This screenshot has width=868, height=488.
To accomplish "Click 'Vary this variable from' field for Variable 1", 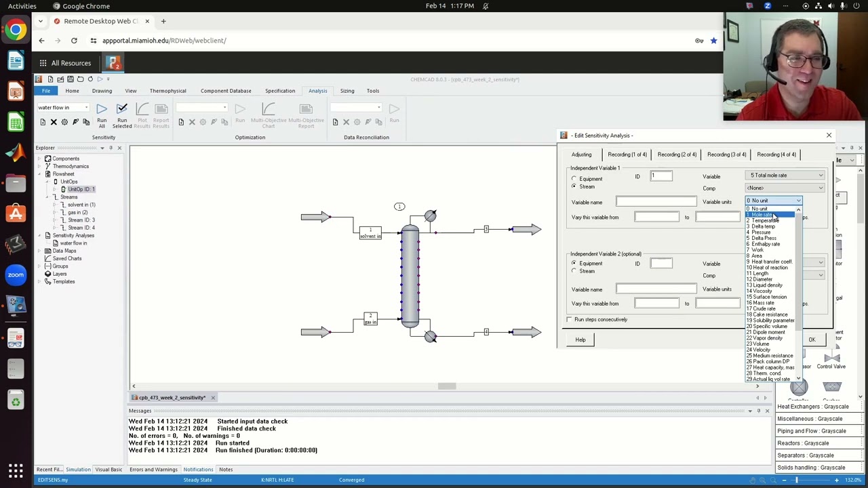I will coord(656,218).
